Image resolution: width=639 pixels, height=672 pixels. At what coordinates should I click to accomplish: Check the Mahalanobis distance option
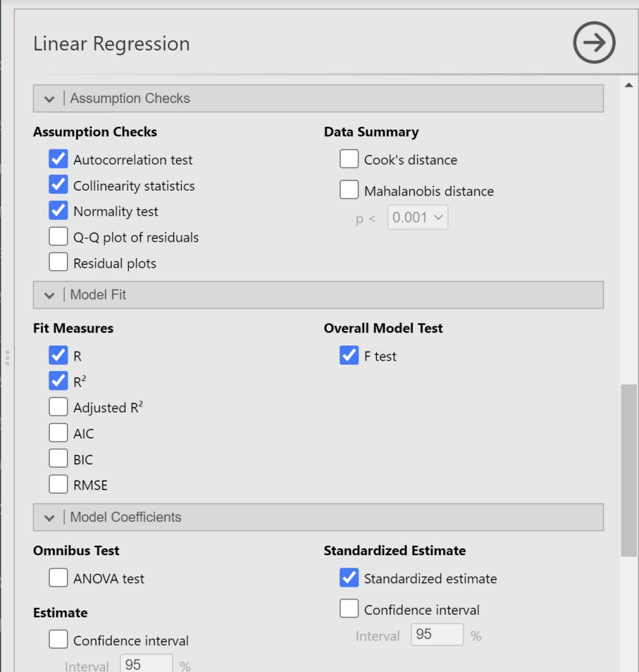coord(349,191)
